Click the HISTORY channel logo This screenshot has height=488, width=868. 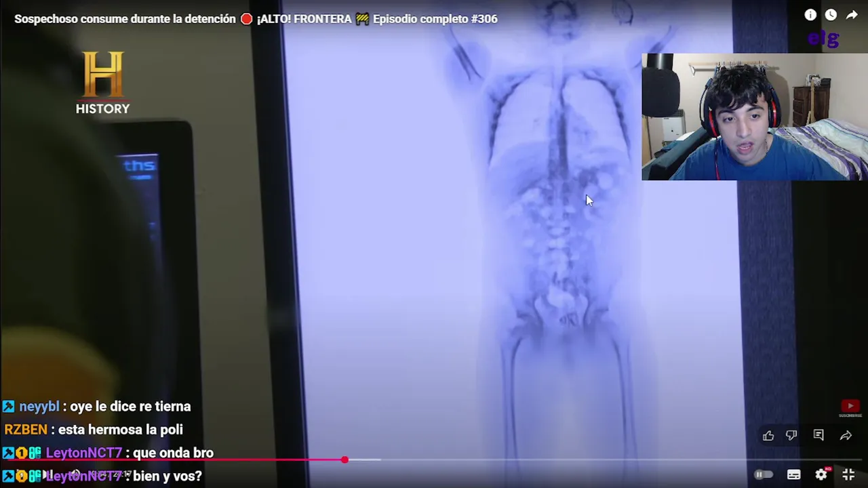tap(102, 82)
